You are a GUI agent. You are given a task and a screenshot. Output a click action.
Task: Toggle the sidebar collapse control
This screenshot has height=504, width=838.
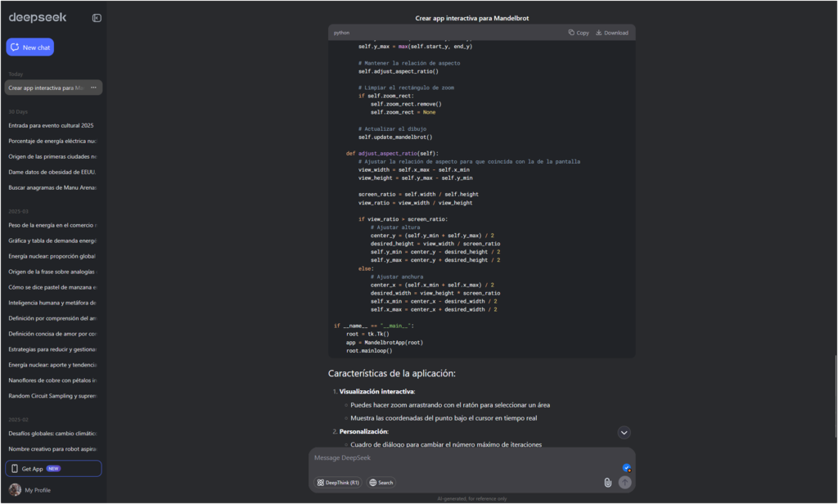pos(96,16)
